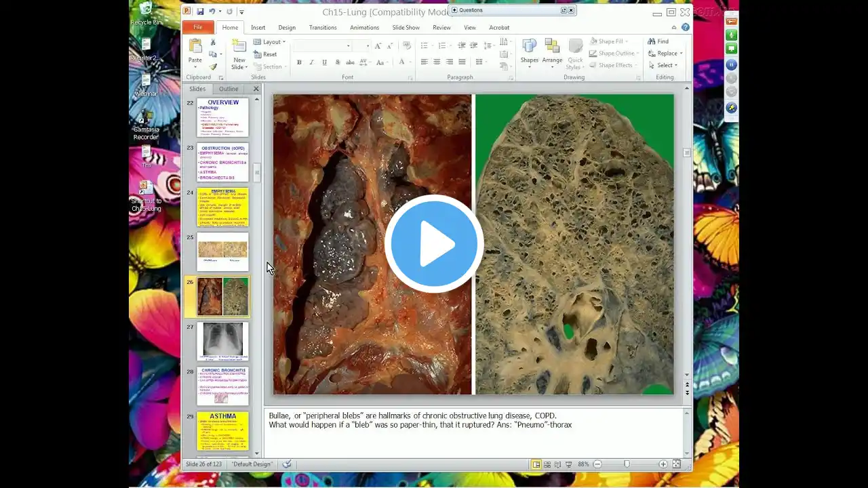Click the Reset slide button
Image resolution: width=868 pixels, height=488 pixels.
(x=265, y=54)
